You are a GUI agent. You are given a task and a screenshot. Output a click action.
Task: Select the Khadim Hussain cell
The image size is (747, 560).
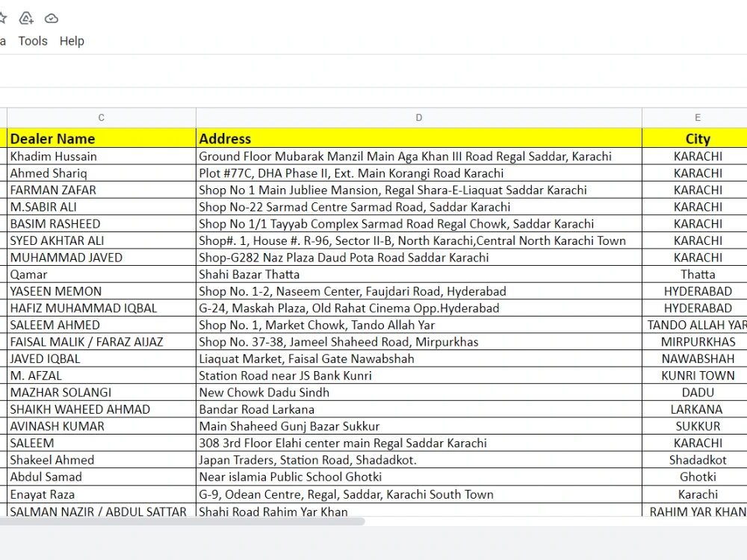pos(102,157)
